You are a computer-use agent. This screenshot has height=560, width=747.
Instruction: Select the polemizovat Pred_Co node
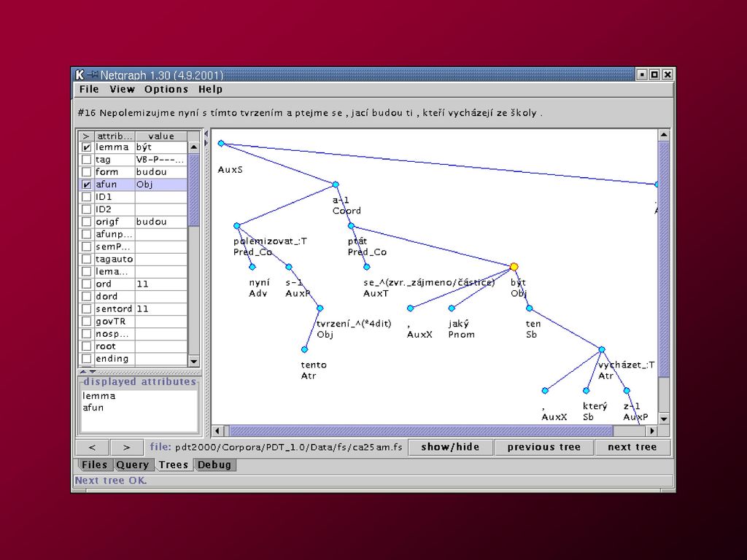[237, 226]
